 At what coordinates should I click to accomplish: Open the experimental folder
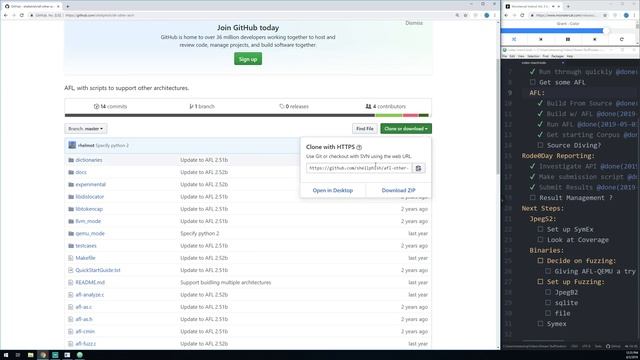[x=90, y=184]
